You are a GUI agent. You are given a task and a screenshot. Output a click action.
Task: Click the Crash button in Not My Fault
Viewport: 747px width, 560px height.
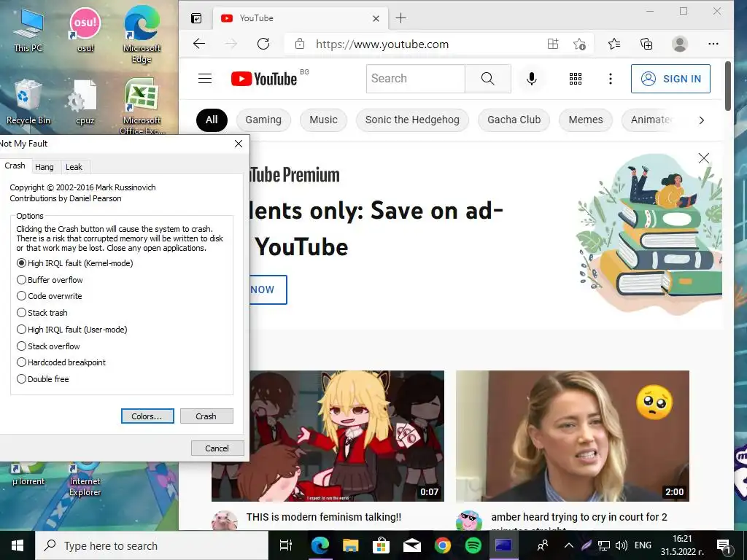point(206,416)
